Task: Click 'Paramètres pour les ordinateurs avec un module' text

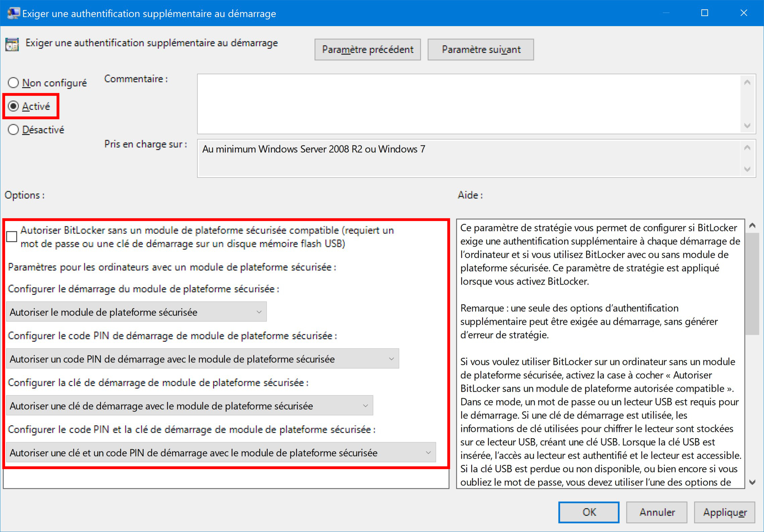Action: tap(172, 267)
